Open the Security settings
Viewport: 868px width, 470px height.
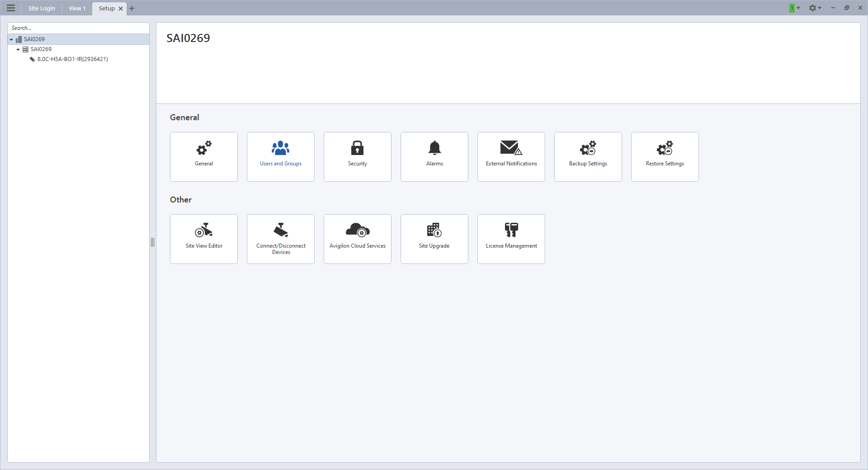pyautogui.click(x=357, y=156)
